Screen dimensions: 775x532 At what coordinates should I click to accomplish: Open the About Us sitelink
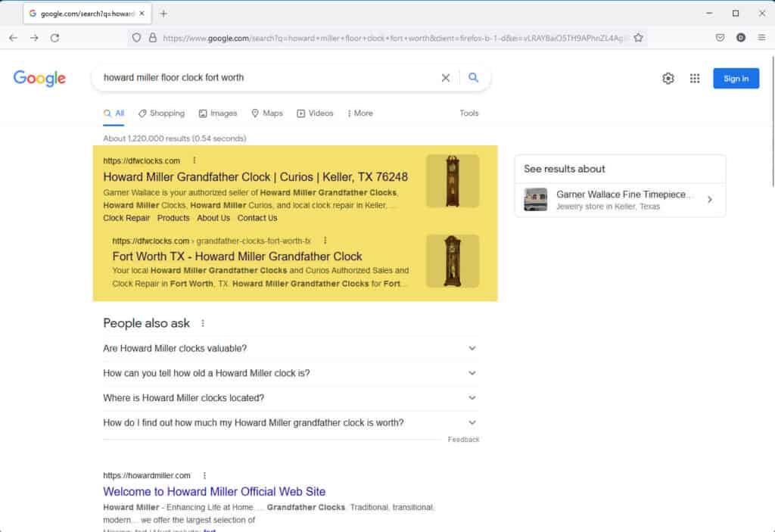(x=213, y=218)
